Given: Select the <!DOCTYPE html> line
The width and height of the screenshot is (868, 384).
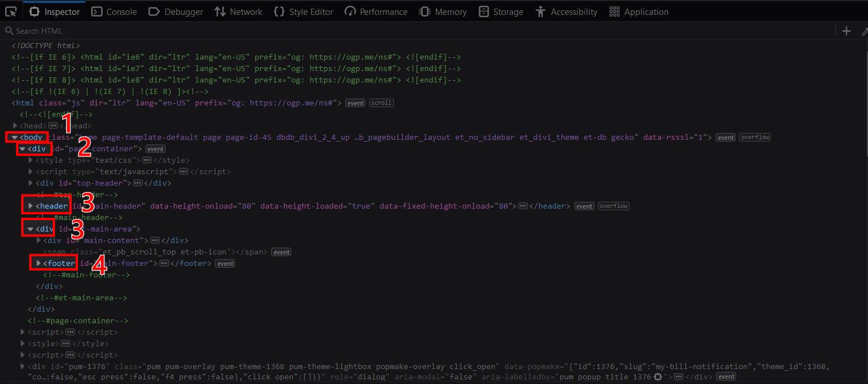Looking at the screenshot, I should click(46, 45).
